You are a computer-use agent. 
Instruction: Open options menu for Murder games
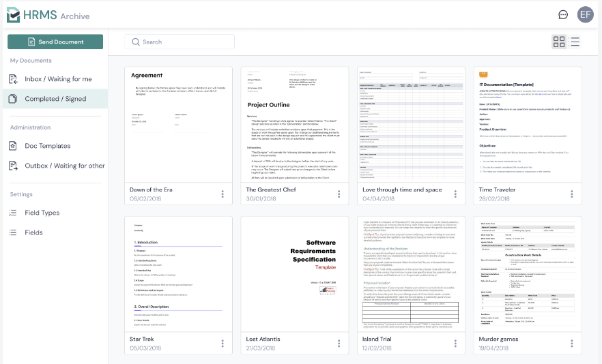[572, 344]
